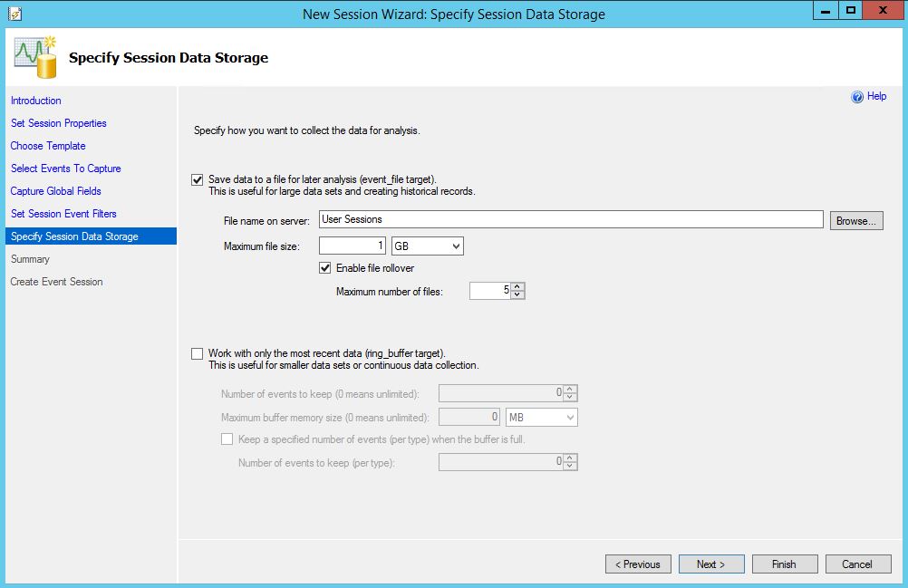Open the GB file size unit dropdown
The width and height of the screenshot is (908, 588).
pyautogui.click(x=428, y=246)
